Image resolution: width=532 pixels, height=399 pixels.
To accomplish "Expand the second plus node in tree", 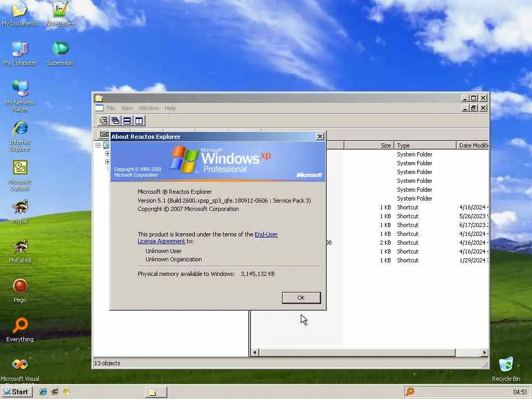I will [107, 162].
